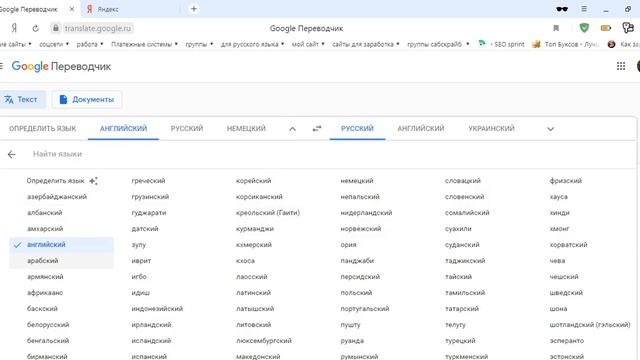Image resolution: width=640 pixels, height=360 pixels.
Task: Click the incognito glasses icon
Action: point(562,9)
